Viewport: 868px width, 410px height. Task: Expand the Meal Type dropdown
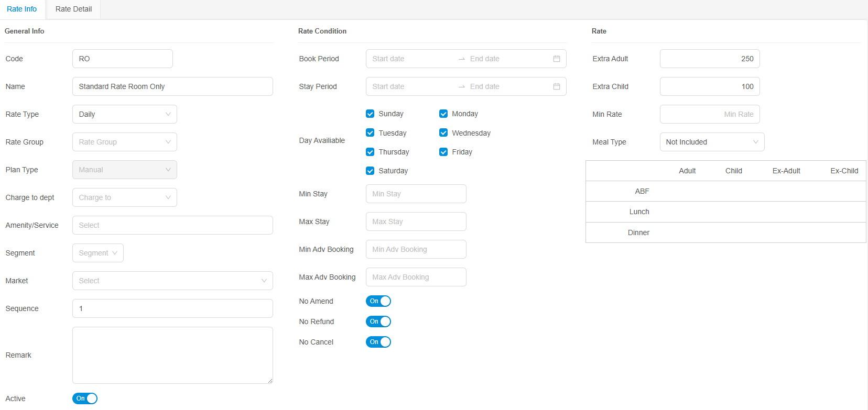pos(711,142)
